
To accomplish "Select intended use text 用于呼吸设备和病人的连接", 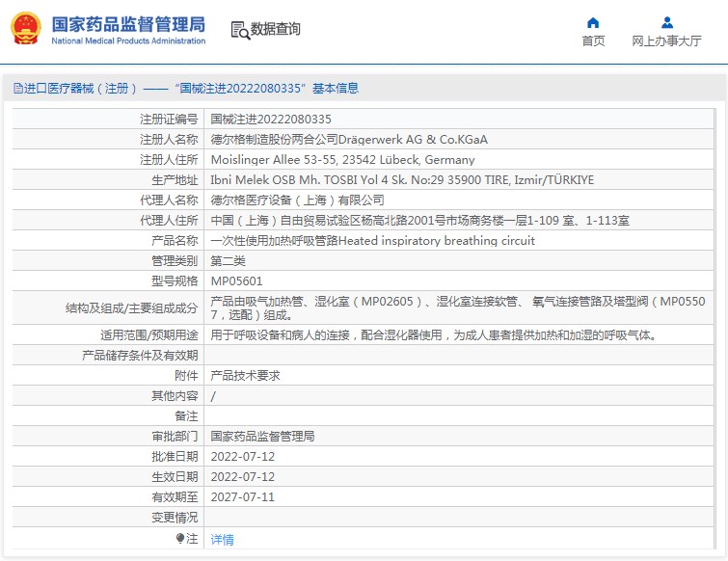I will tap(433, 335).
